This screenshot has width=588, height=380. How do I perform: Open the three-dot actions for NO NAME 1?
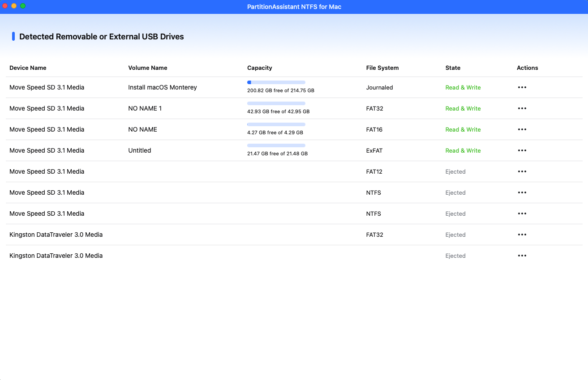(x=522, y=108)
